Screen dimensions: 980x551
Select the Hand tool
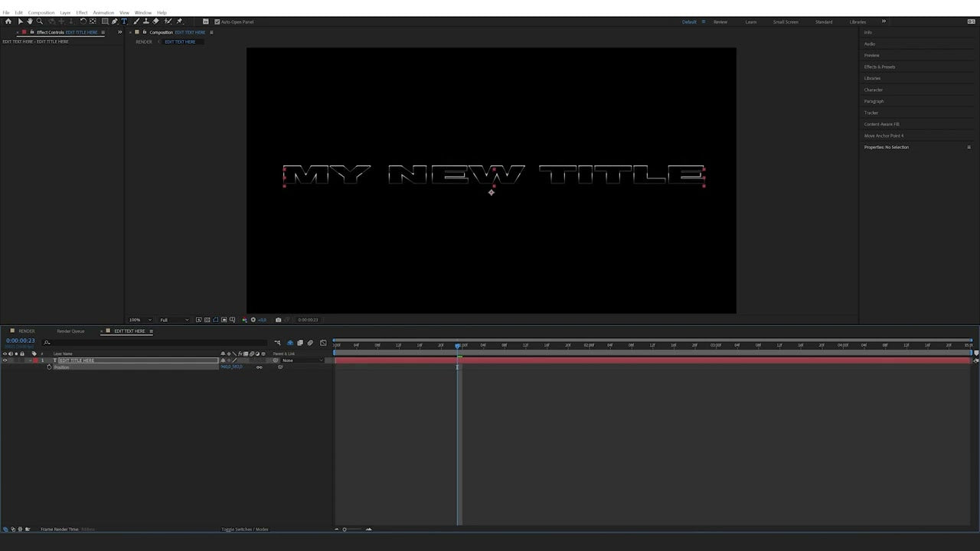click(x=30, y=21)
